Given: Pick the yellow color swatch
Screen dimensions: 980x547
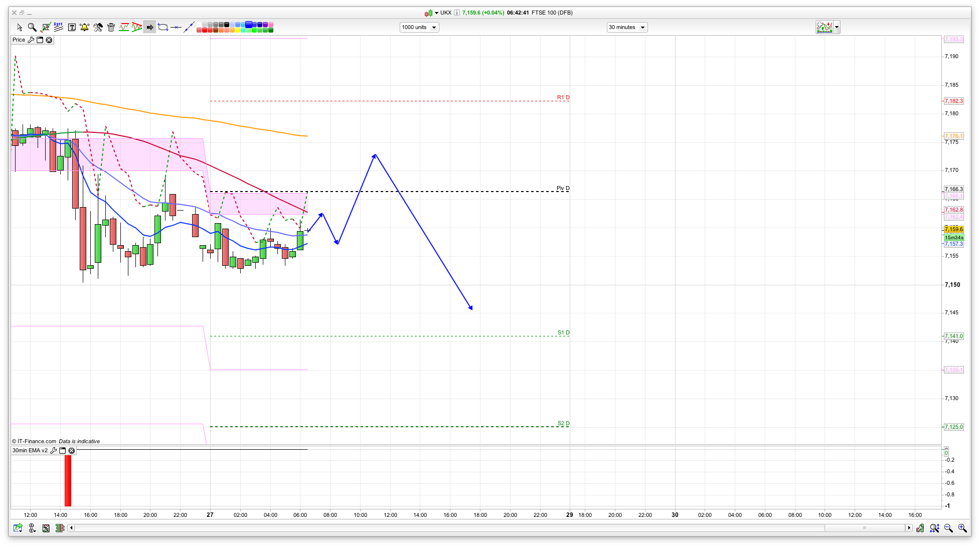Looking at the screenshot, I should pos(237,30).
